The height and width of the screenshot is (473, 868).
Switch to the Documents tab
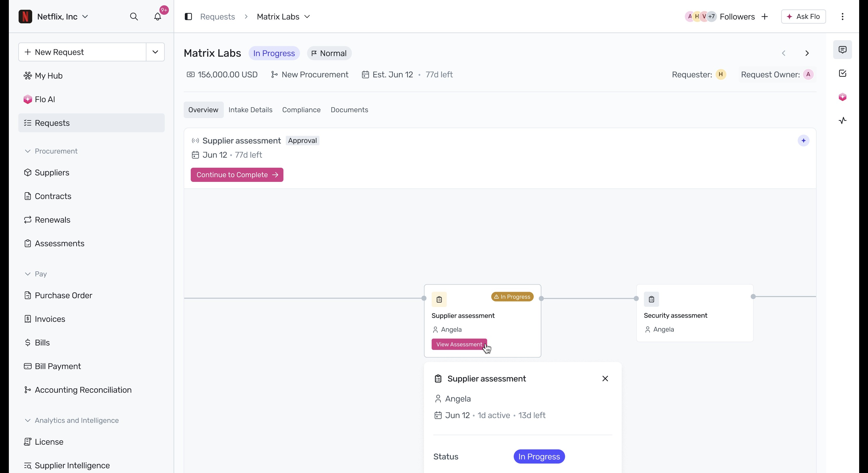click(x=349, y=110)
